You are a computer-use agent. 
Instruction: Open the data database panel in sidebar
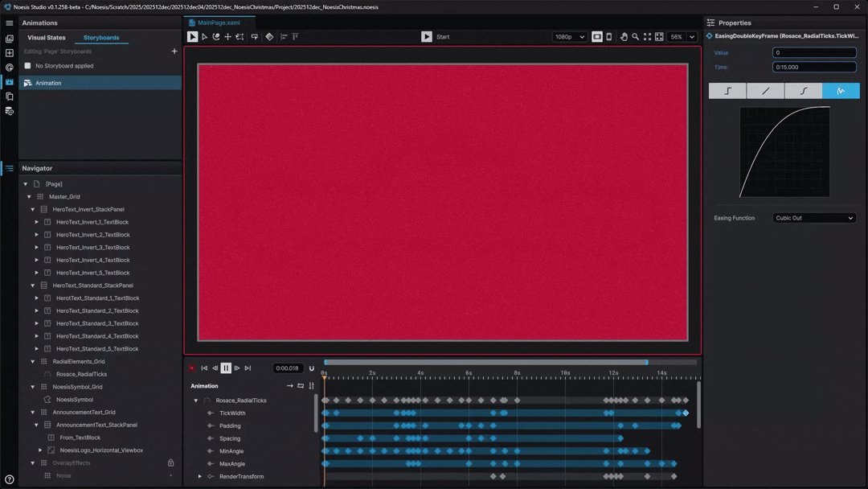10,111
